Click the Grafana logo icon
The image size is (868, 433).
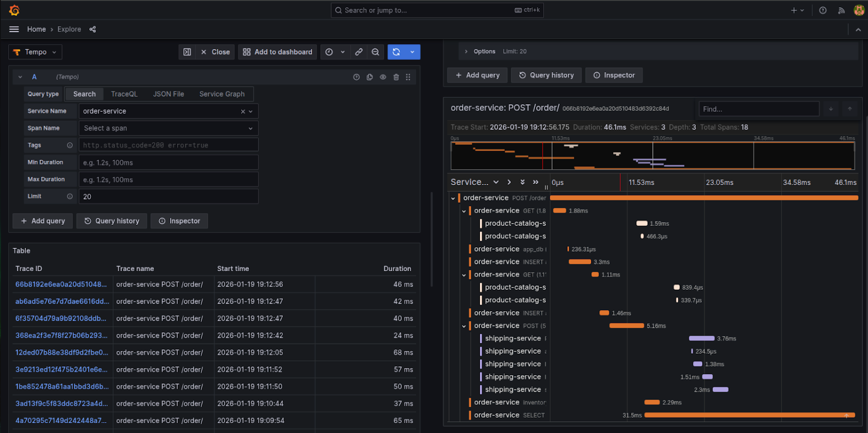pyautogui.click(x=14, y=10)
